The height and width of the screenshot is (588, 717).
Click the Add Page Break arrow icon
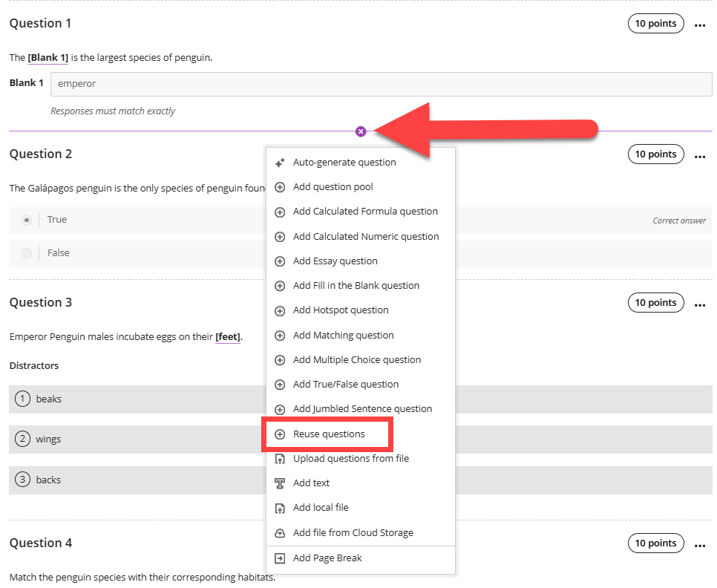click(x=280, y=558)
